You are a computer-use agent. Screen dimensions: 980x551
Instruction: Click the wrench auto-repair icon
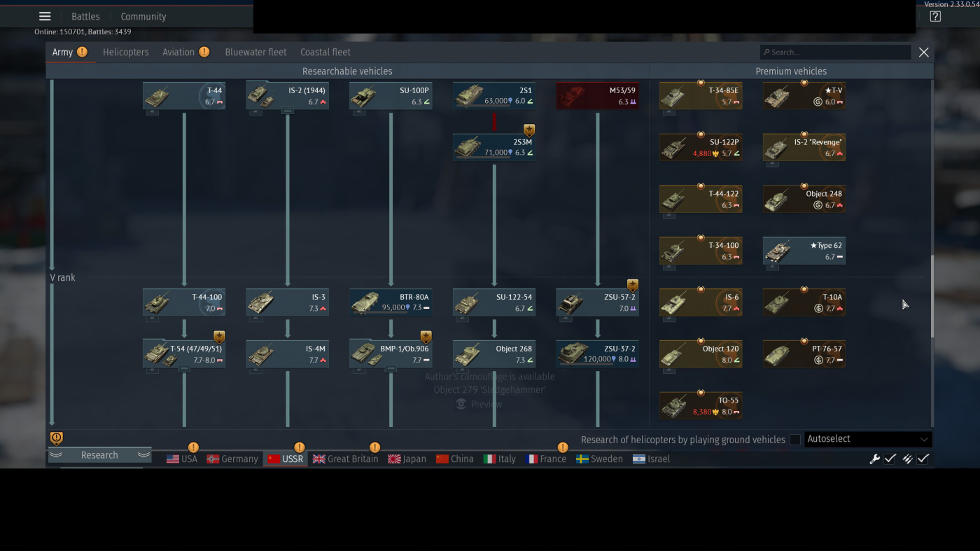[x=874, y=459]
